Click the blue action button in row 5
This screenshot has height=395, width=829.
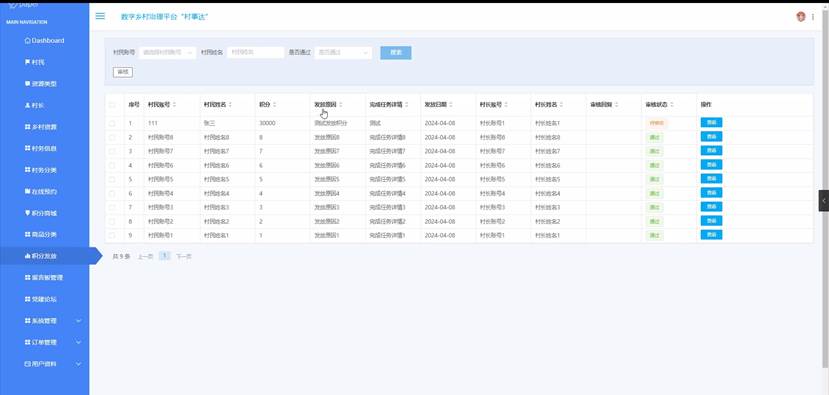(711, 179)
